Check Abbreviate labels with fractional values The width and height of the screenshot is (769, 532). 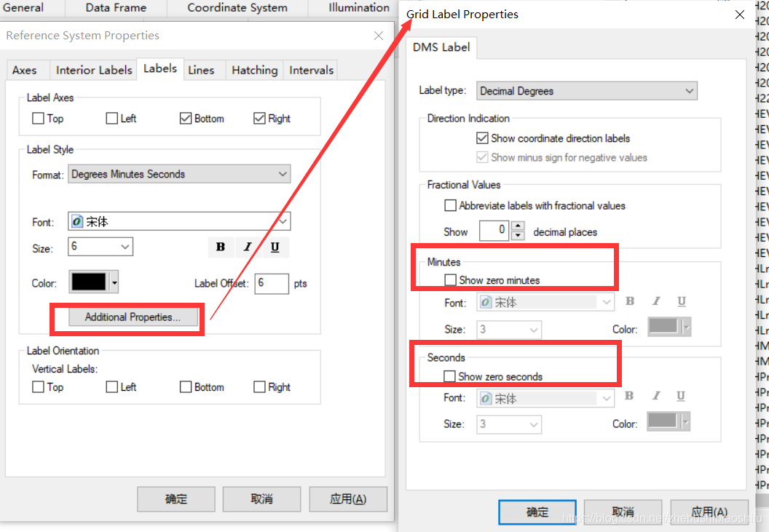point(450,205)
